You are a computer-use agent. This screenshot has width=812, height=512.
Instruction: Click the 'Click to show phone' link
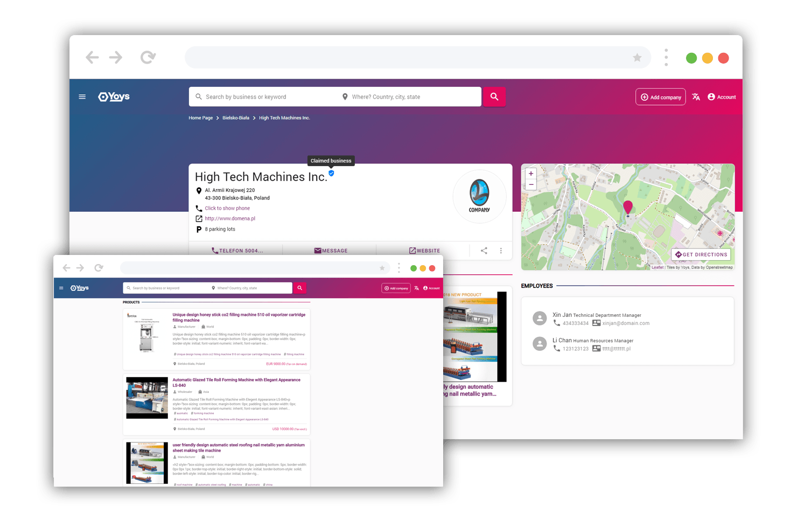pyautogui.click(x=227, y=208)
